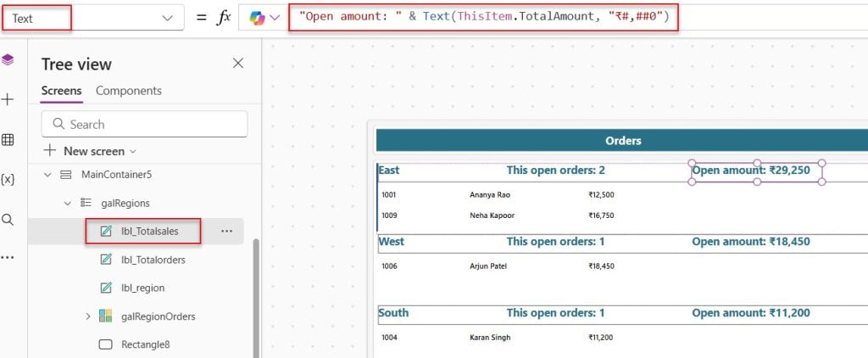Select the East region label
Screen dimensions: 868x358
pyautogui.click(x=388, y=171)
